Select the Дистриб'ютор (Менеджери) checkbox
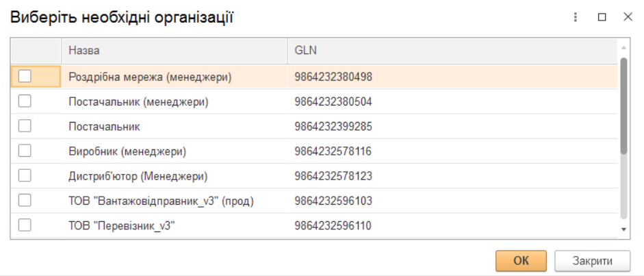The height and width of the screenshot is (276, 644). coord(25,175)
